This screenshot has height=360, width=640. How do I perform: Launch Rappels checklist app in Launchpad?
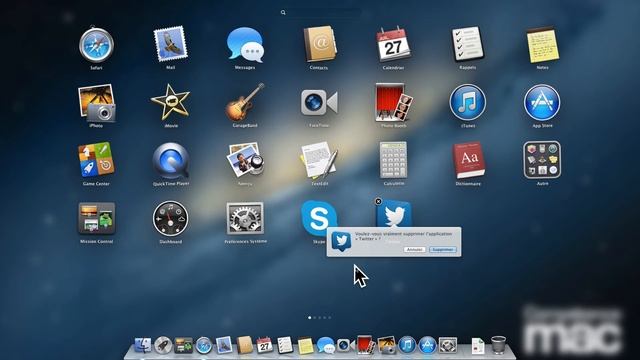click(x=467, y=44)
